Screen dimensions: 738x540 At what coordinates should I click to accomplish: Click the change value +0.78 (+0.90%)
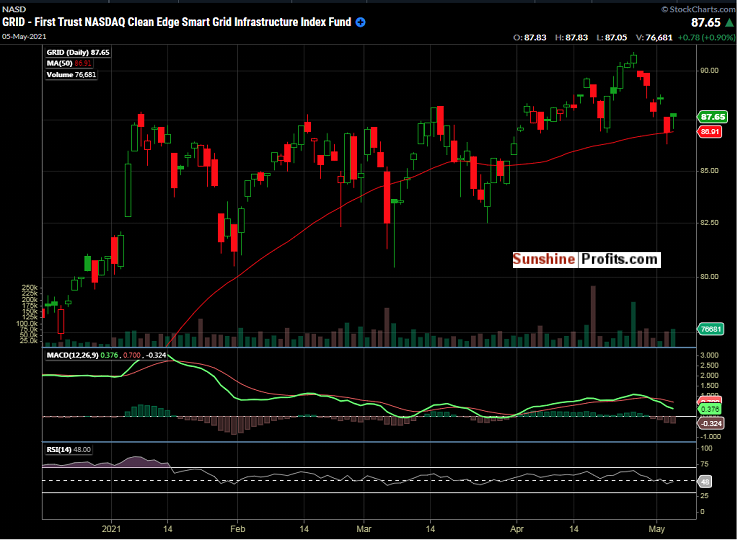(x=706, y=37)
